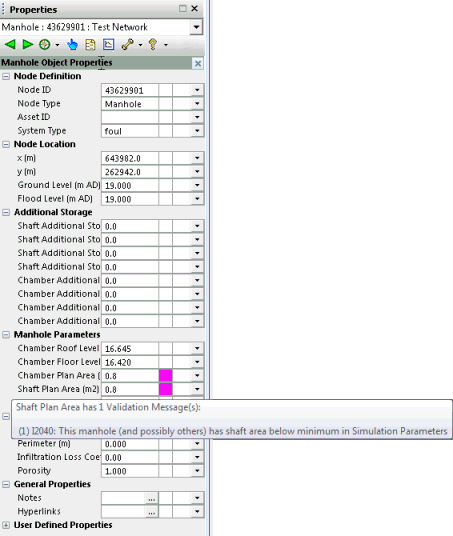Close the Manhole Object Properties header
This screenshot has height=536, width=453.
(x=198, y=63)
